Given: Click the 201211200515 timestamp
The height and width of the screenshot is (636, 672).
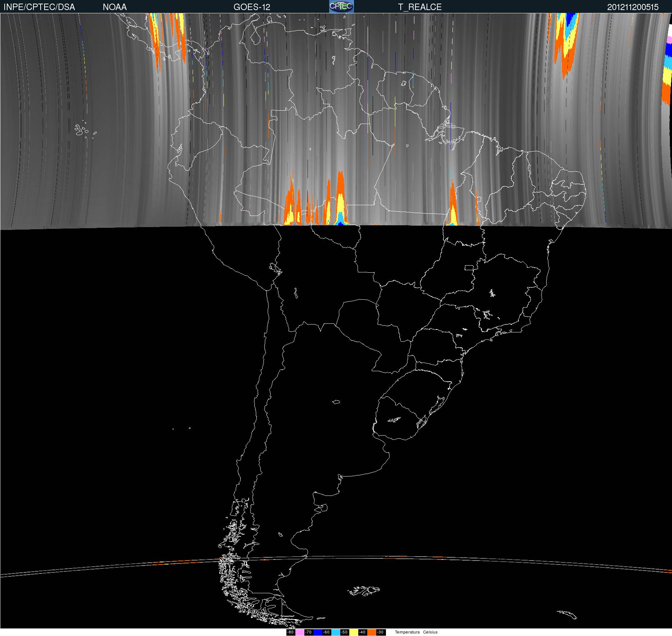Looking at the screenshot, I should click(x=633, y=7).
